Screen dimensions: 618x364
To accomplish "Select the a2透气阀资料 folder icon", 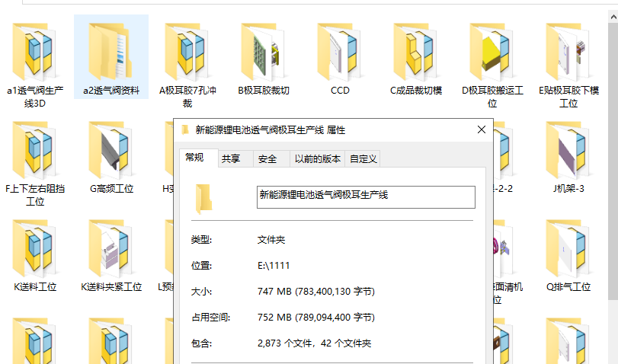I will point(111,52).
